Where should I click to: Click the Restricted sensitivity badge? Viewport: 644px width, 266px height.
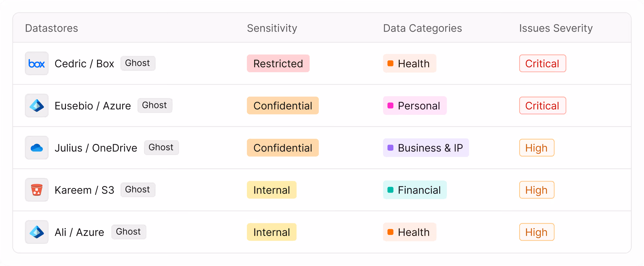(278, 64)
